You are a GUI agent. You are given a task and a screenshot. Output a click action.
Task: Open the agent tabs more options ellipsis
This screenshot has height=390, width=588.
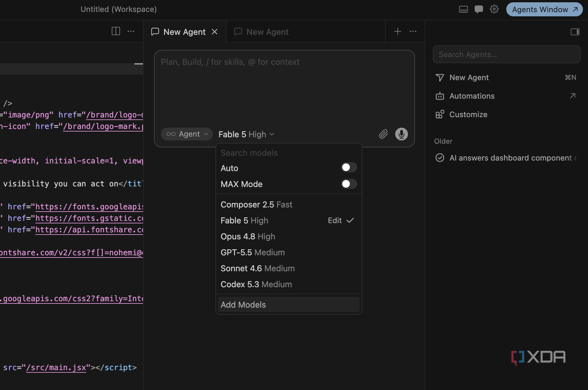(413, 31)
